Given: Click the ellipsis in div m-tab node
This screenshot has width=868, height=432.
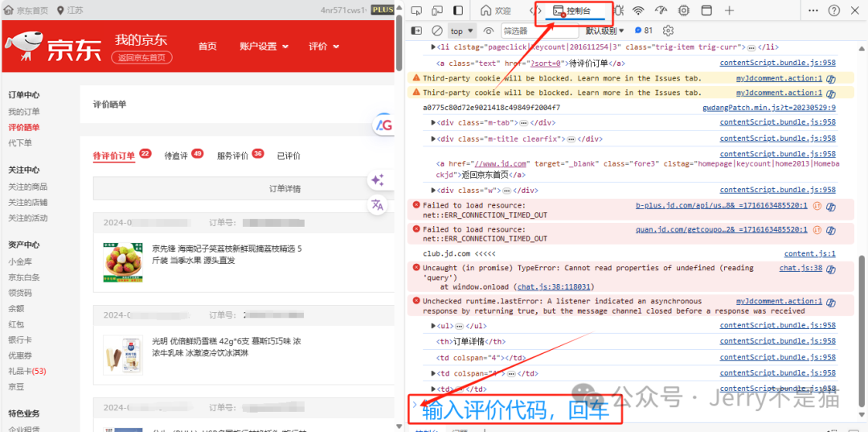Looking at the screenshot, I should [524, 123].
